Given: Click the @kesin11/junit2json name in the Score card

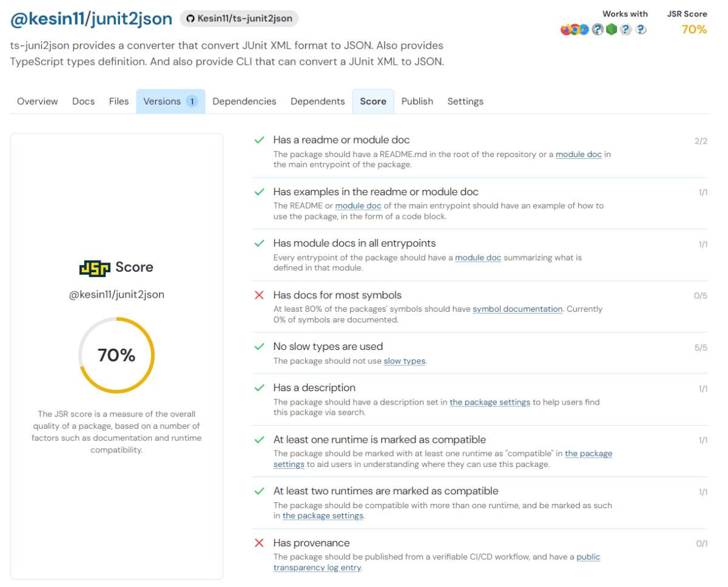Looking at the screenshot, I should click(x=116, y=295).
